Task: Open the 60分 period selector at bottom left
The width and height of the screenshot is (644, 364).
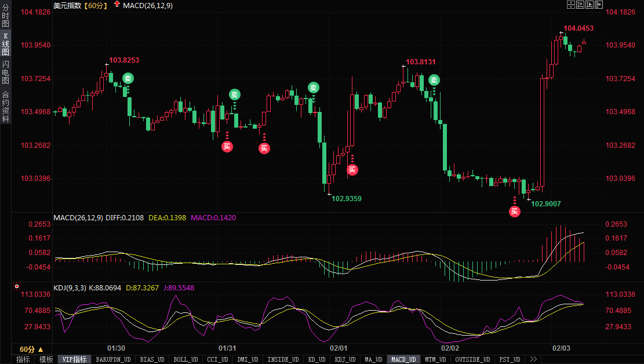Action: pyautogui.click(x=31, y=350)
